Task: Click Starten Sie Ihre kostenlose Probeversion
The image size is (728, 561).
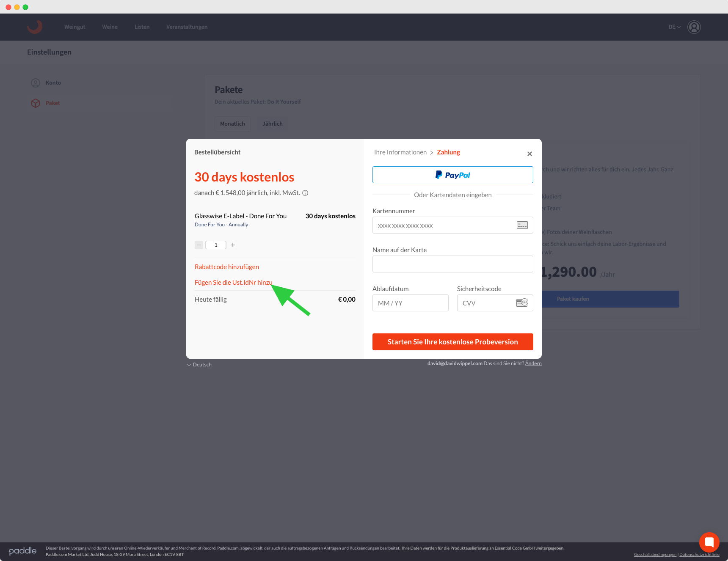Action: (453, 342)
